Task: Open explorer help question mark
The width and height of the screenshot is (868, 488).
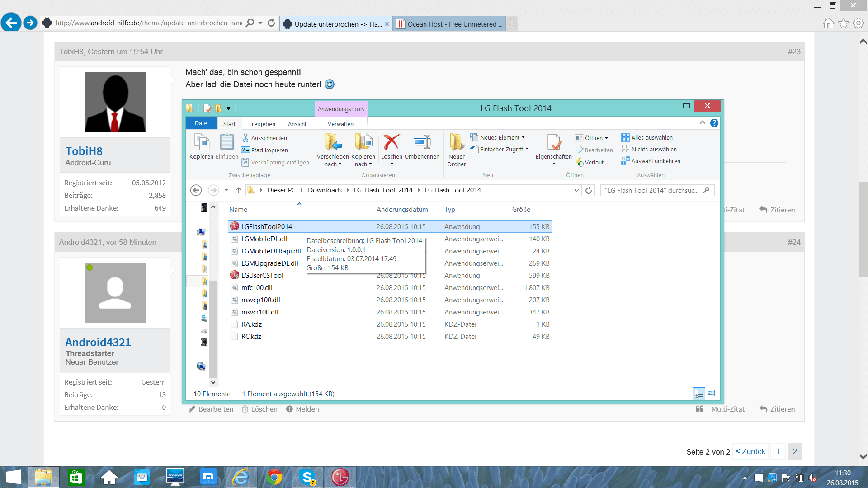Action: 714,123
